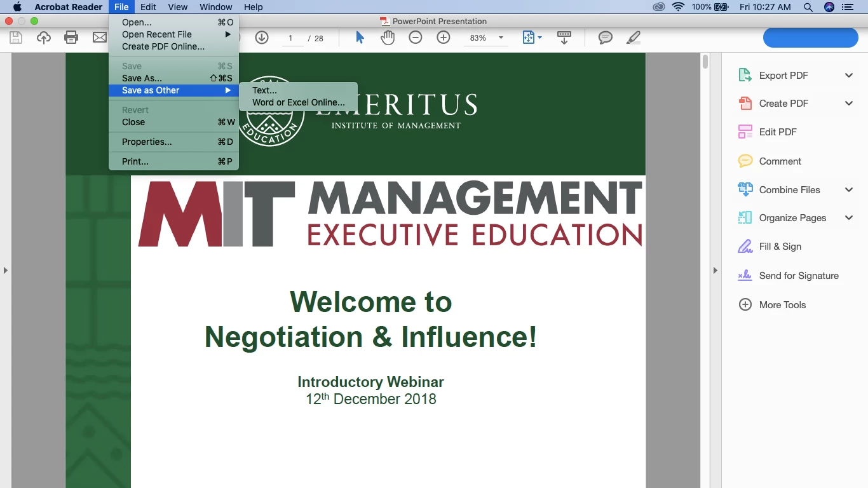The image size is (868, 488).
Task: Click the blue button in toolbar
Action: click(x=811, y=37)
